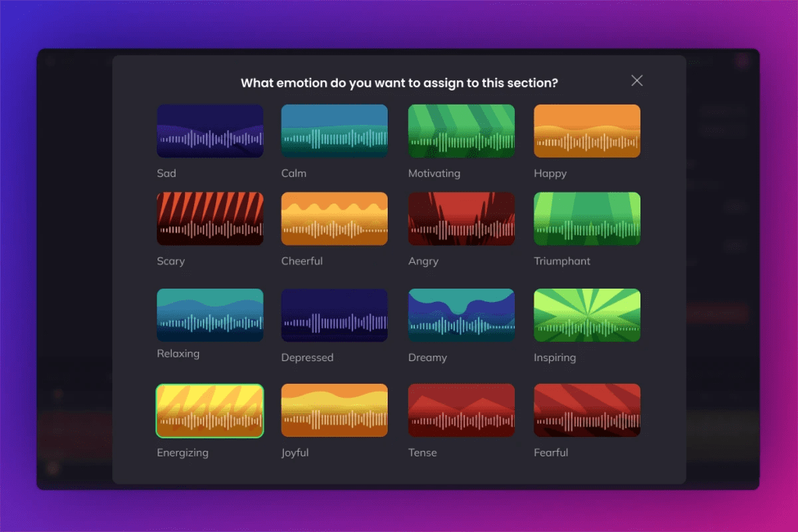Select the Happy emotion thumbnail

click(x=587, y=131)
